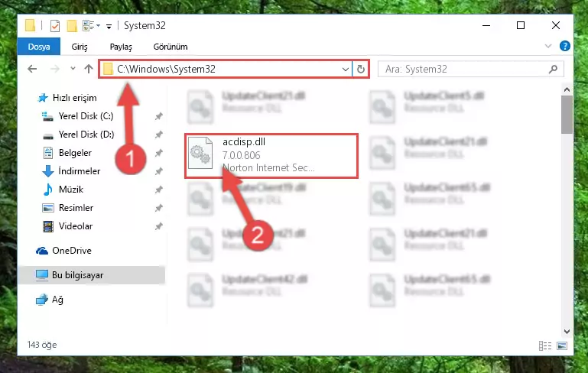Image resolution: width=588 pixels, height=373 pixels.
Task: Go back with the left arrow
Action: click(x=32, y=69)
